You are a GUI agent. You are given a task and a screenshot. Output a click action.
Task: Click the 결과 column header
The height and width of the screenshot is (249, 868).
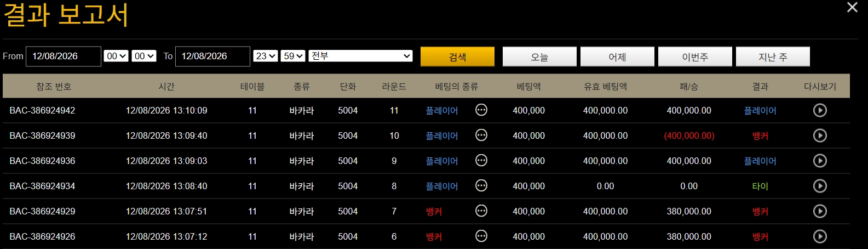tap(760, 87)
